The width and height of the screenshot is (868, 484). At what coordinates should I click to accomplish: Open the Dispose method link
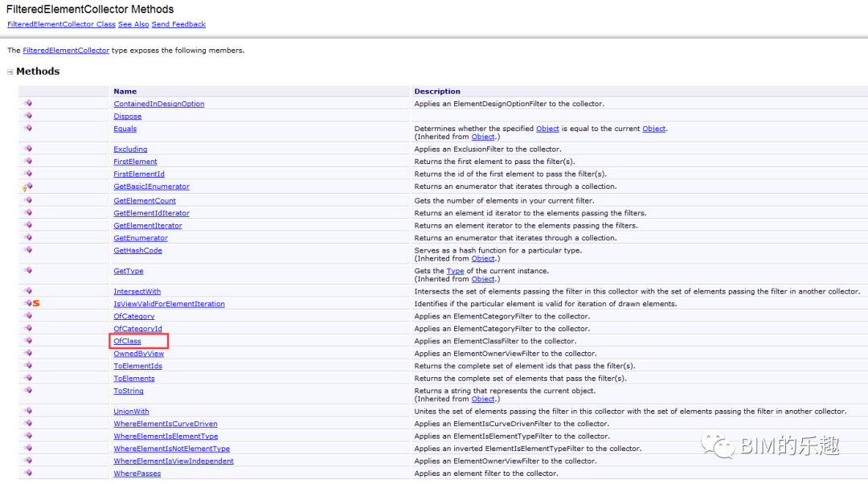coord(127,117)
